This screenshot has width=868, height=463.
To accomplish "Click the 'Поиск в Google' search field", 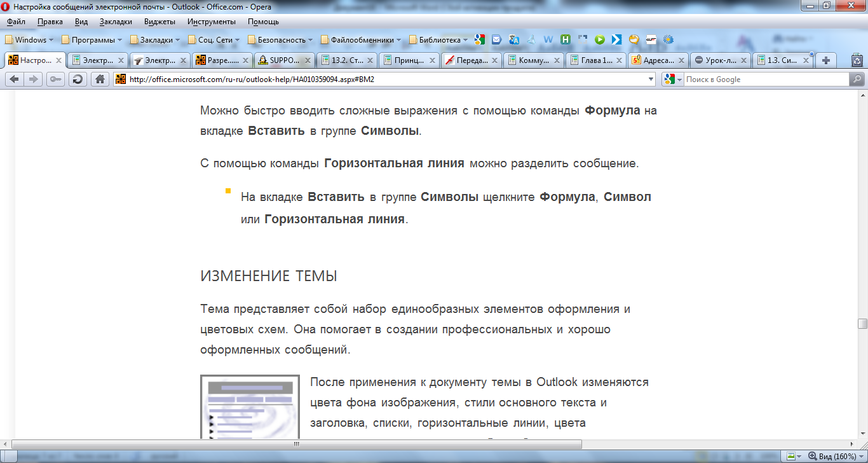I will click(x=766, y=79).
